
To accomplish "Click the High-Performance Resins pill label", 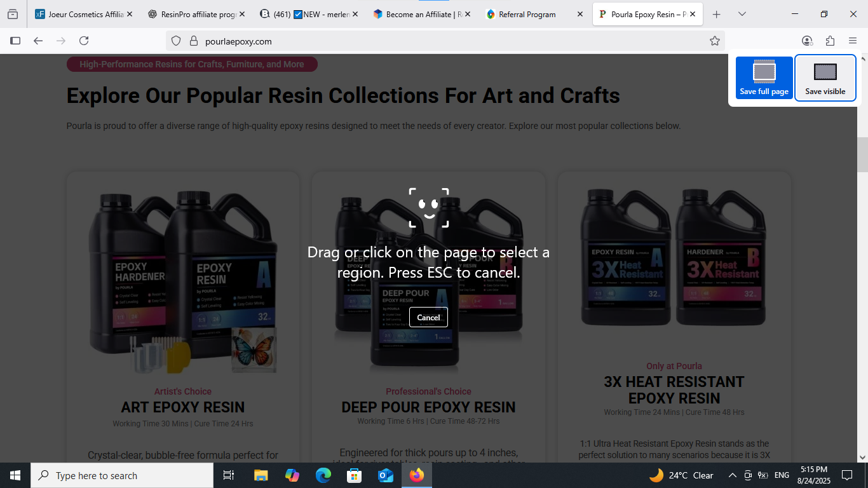I will click(192, 64).
